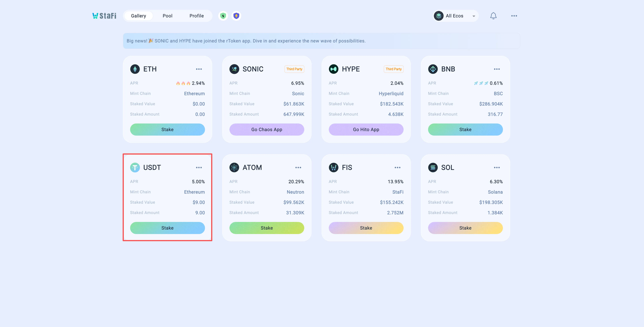Screen dimensions: 644x327
Task: Open the notifications bell
Action: click(493, 16)
